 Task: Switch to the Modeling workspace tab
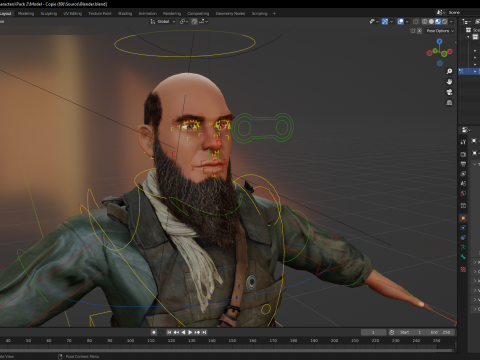[x=26, y=14]
